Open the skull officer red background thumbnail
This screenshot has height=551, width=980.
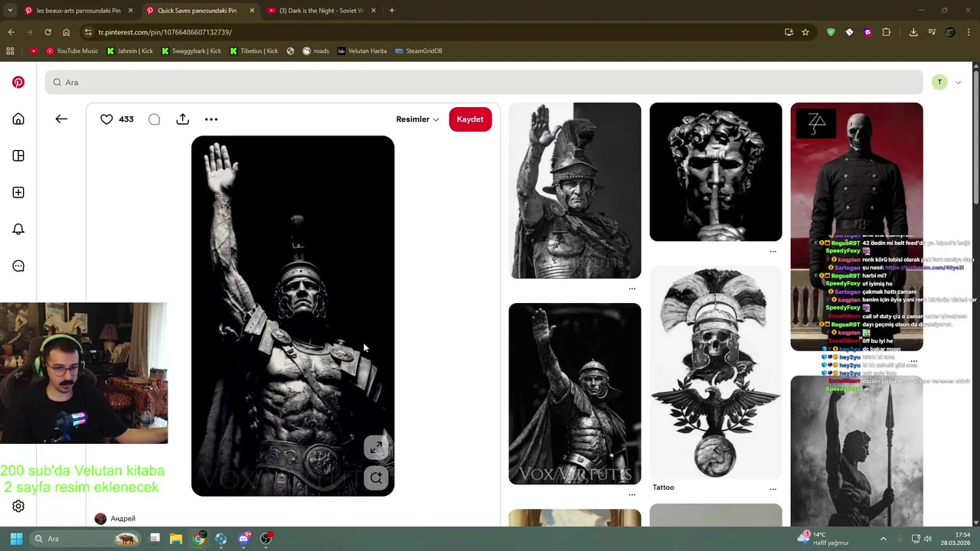pos(857,227)
